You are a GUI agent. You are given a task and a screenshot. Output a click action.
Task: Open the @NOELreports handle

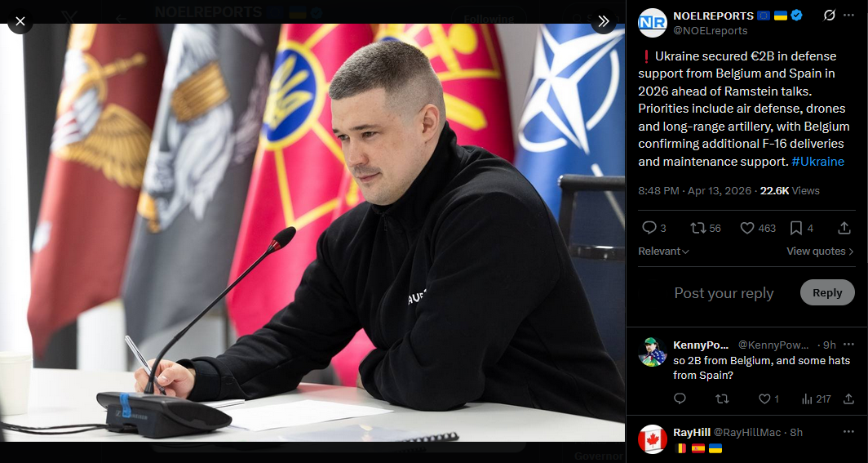point(711,31)
